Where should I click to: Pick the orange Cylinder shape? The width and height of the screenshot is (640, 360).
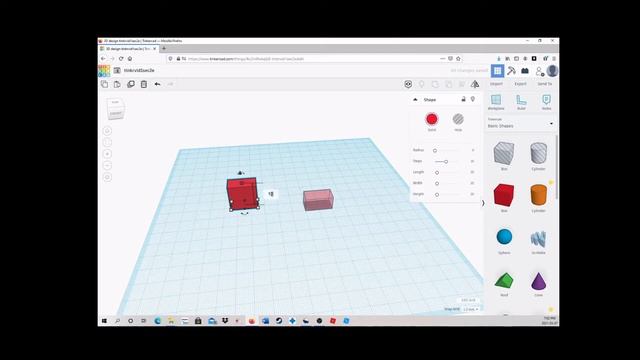click(538, 195)
